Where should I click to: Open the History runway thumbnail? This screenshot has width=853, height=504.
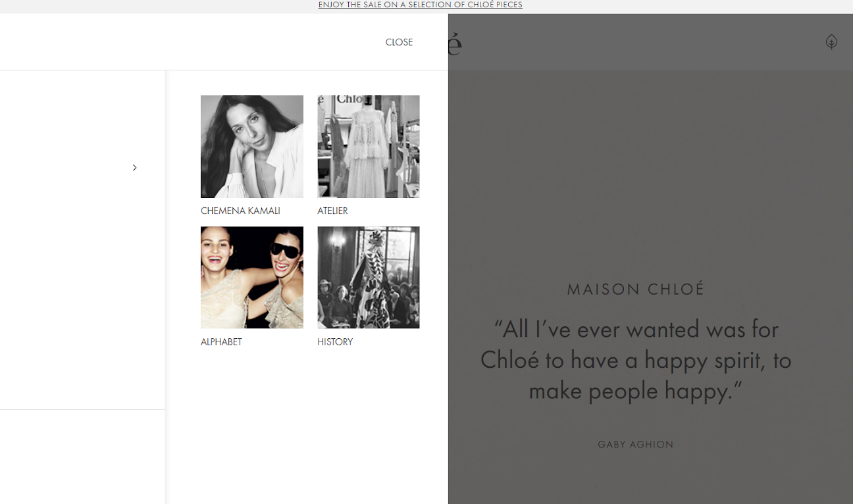point(369,278)
